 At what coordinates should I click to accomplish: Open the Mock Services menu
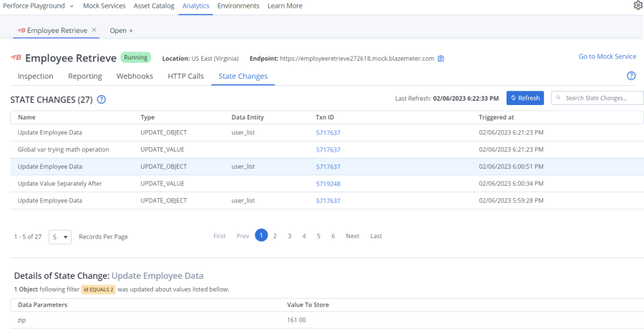tap(104, 6)
